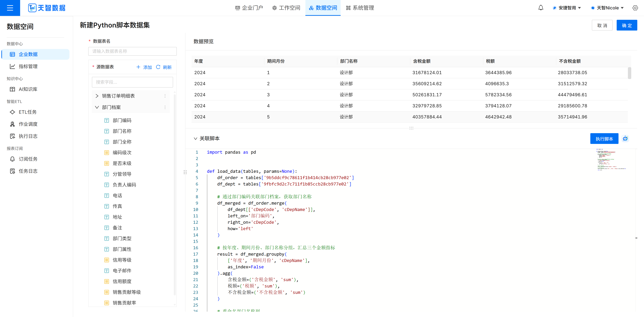Focus the 数据表名 input field
Image resolution: width=644 pixels, height=317 pixels.
(132, 51)
